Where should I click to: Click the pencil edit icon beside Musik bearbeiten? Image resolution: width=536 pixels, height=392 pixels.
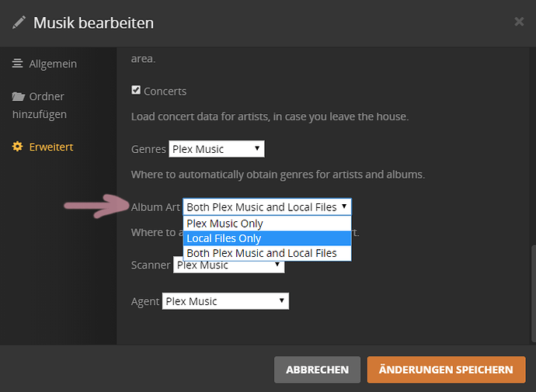click(19, 23)
